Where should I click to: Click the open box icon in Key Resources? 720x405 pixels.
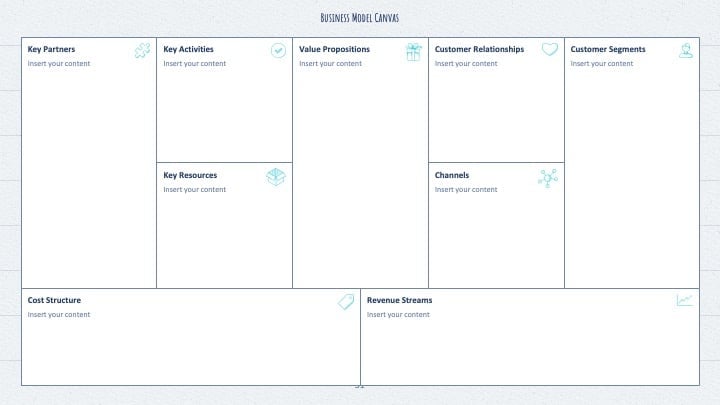click(276, 177)
